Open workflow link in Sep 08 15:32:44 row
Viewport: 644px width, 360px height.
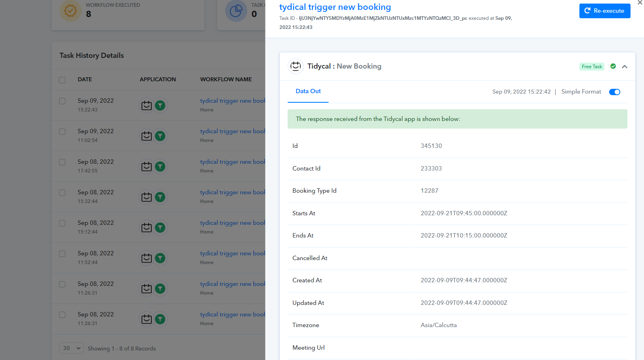[233, 192]
